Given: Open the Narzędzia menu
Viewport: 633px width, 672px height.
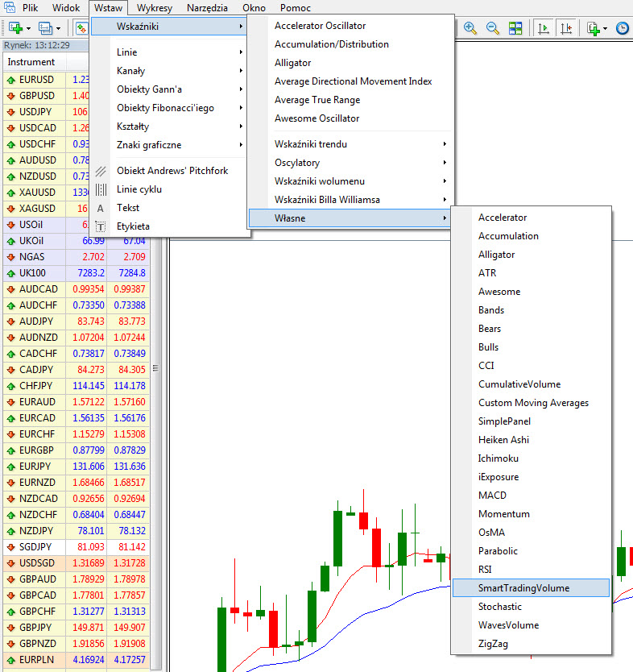Looking at the screenshot, I should (207, 8).
